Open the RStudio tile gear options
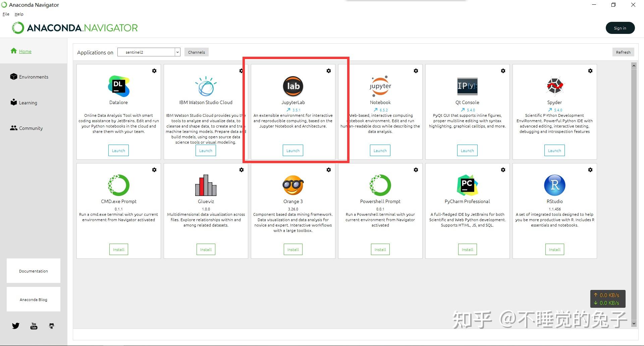The height and width of the screenshot is (346, 644). pos(590,170)
